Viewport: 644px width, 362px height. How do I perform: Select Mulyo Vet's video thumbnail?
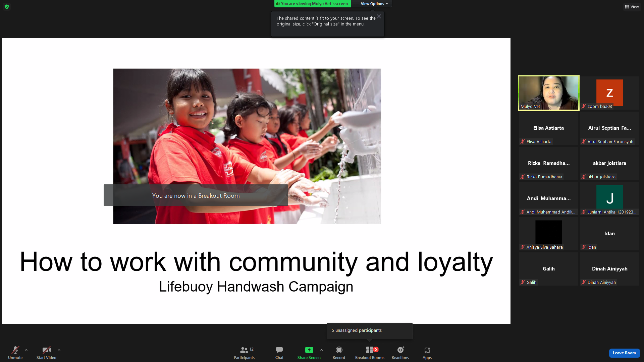[549, 93]
